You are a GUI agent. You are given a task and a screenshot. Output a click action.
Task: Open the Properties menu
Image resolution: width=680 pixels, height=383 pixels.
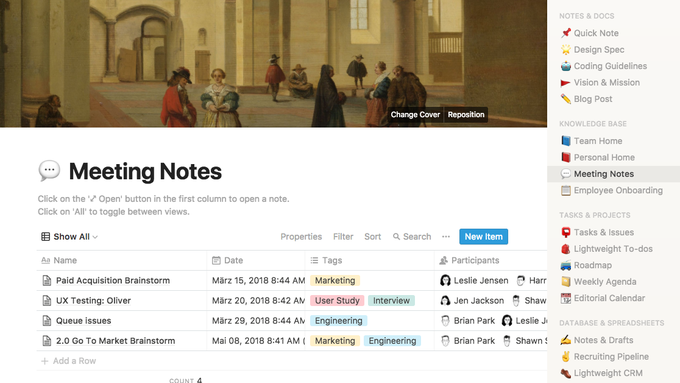coord(301,236)
